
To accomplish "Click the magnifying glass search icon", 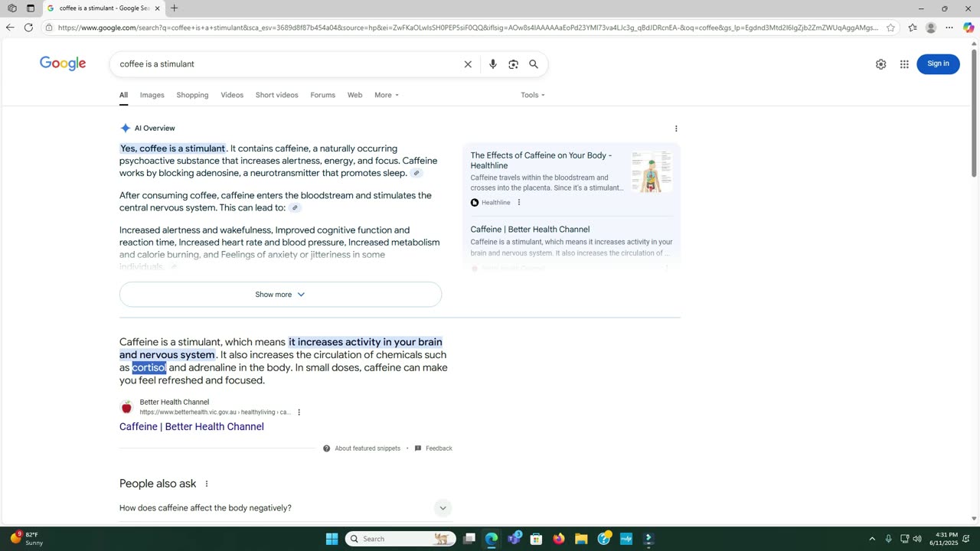I will pos(534,64).
